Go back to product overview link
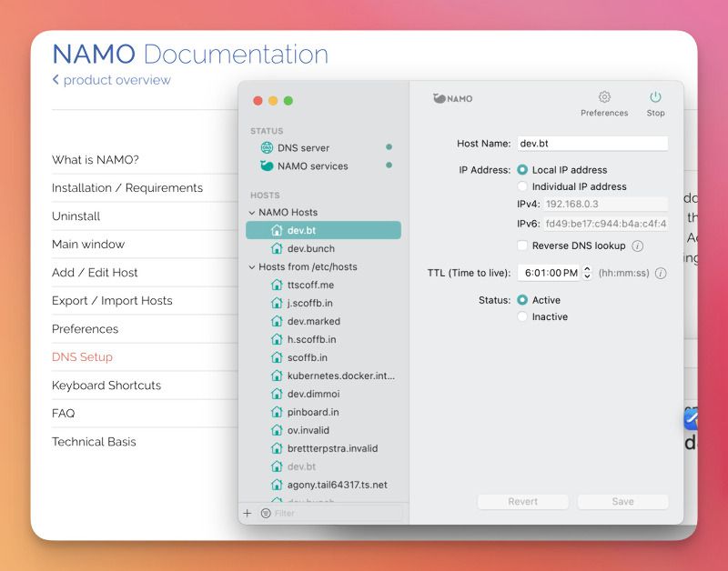The image size is (728, 571). [112, 80]
